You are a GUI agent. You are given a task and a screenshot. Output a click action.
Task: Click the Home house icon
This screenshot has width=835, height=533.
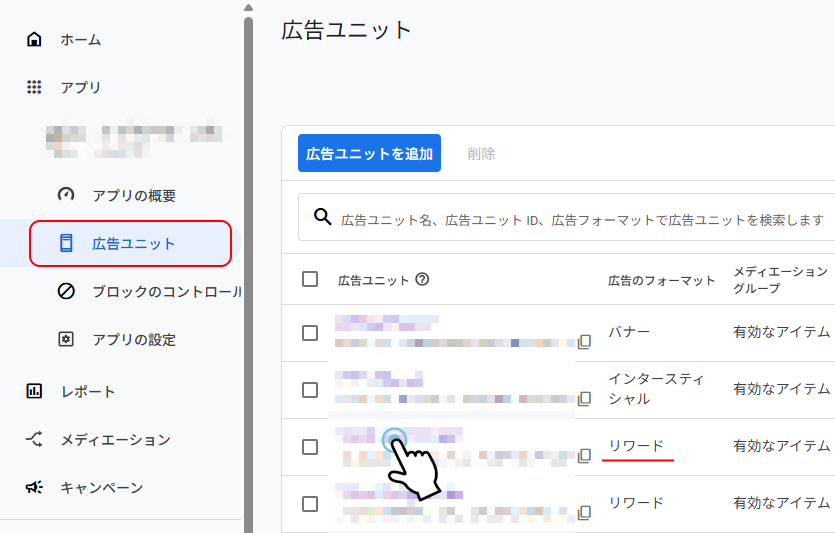point(34,40)
